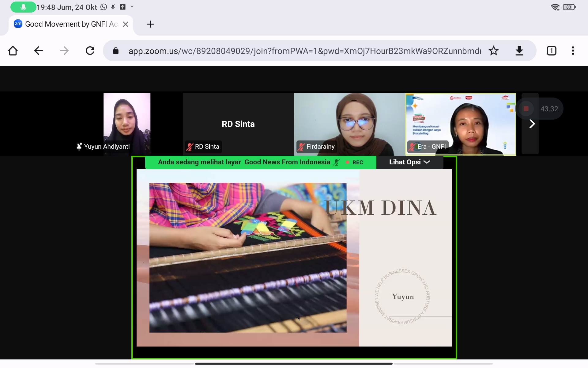Screen dimensions: 588x368
Task: Close the Good Movement tab
Action: coord(126,24)
